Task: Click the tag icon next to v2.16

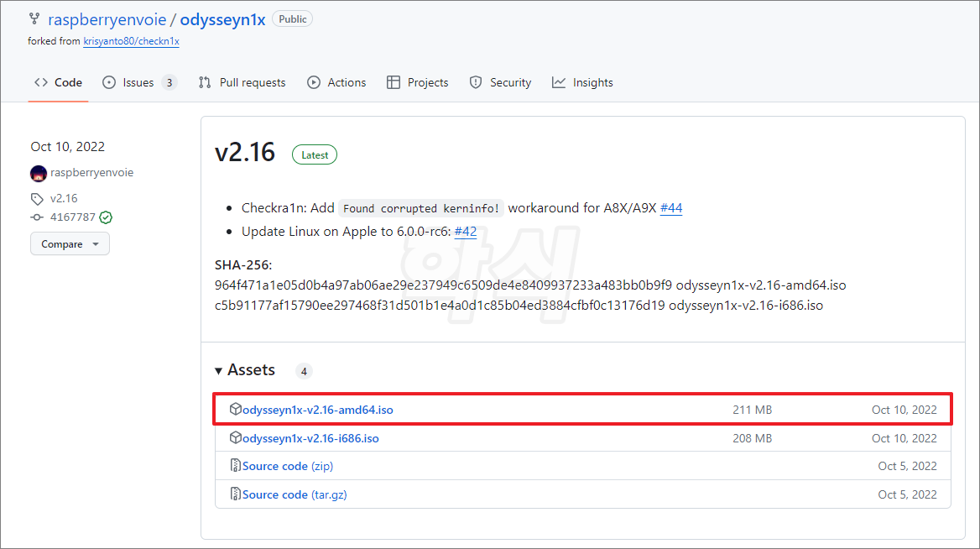Action: pyautogui.click(x=37, y=199)
